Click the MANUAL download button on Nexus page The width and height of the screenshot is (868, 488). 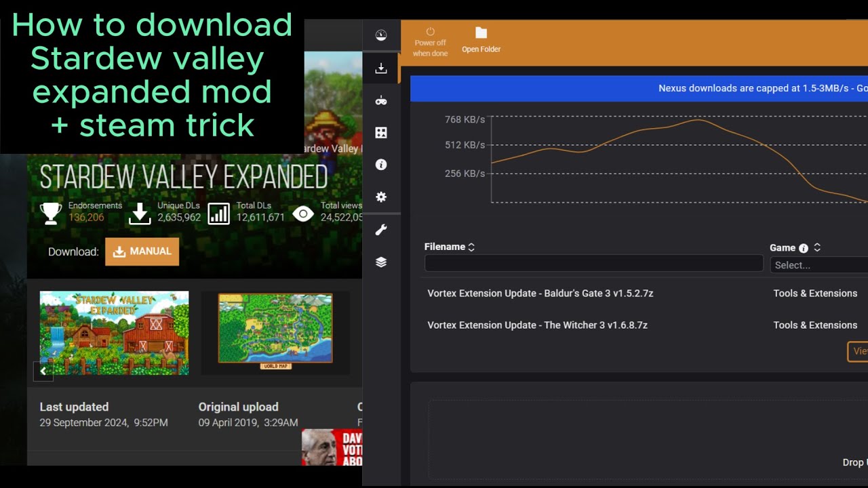click(x=142, y=251)
